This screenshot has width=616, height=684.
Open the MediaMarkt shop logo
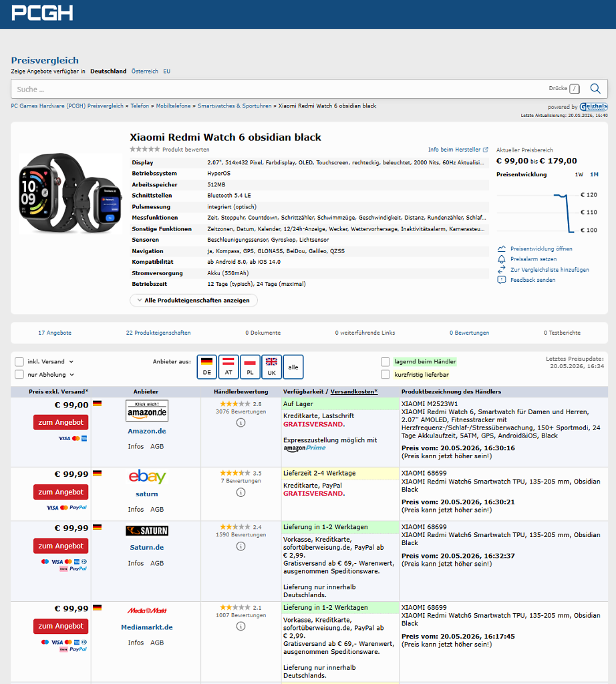pyautogui.click(x=147, y=611)
